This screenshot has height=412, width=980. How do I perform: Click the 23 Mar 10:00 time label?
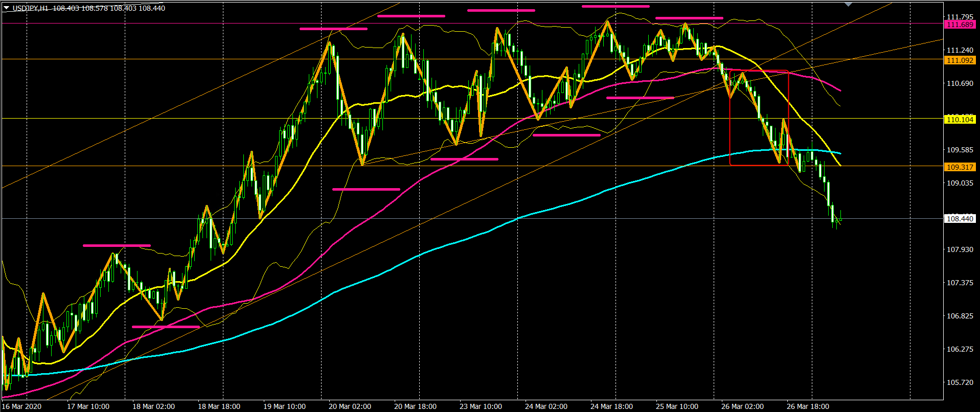point(481,406)
